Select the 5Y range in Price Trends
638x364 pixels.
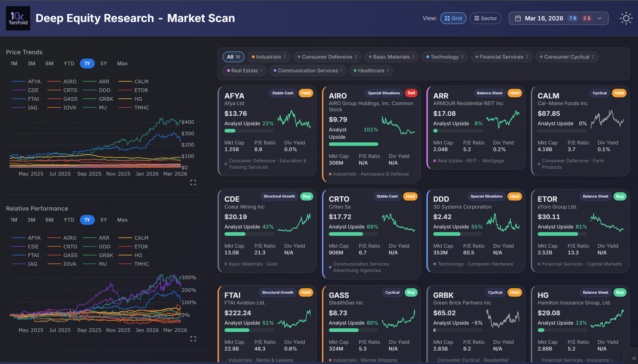click(103, 63)
